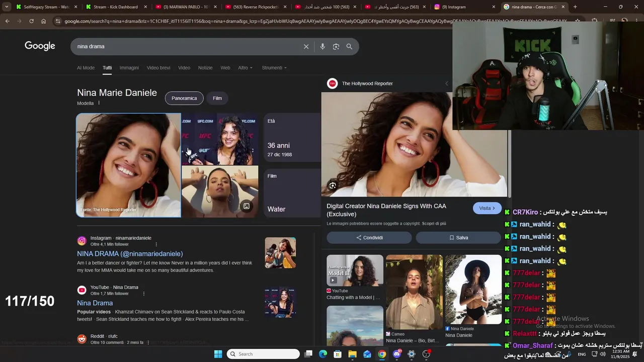Open Task View on the taskbar
This screenshot has height=362, width=644.
(308, 354)
